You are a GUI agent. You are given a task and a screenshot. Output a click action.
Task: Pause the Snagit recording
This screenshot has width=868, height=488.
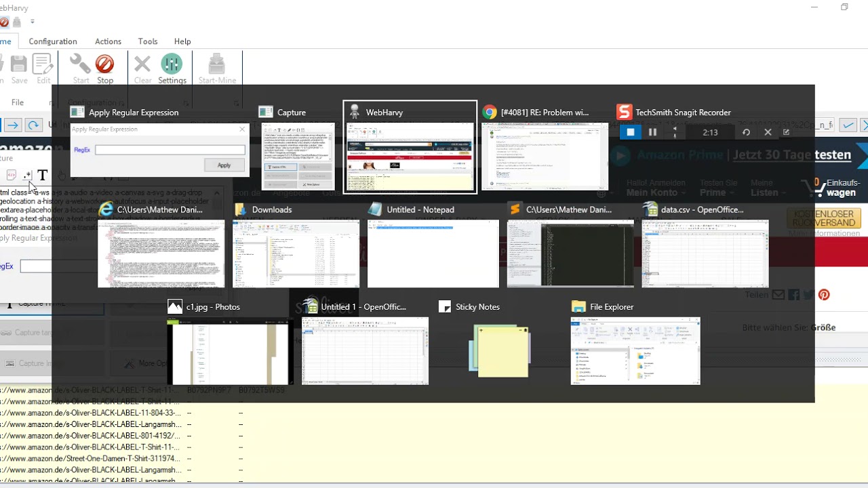(652, 132)
